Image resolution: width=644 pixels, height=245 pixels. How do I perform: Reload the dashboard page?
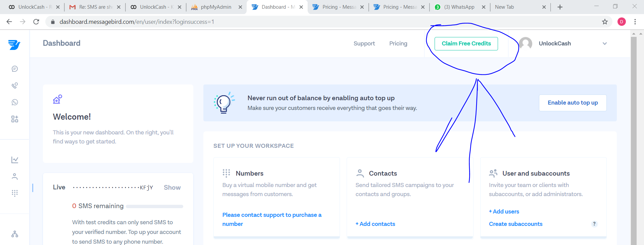tap(36, 22)
